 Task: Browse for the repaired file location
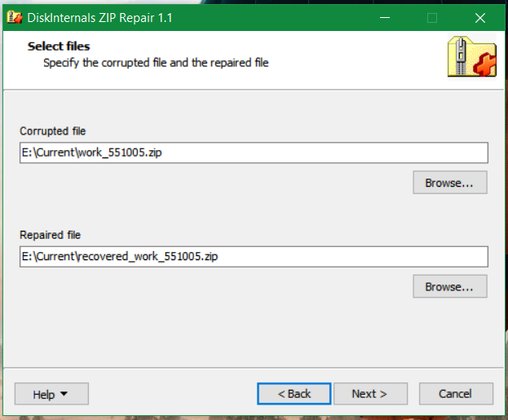449,286
